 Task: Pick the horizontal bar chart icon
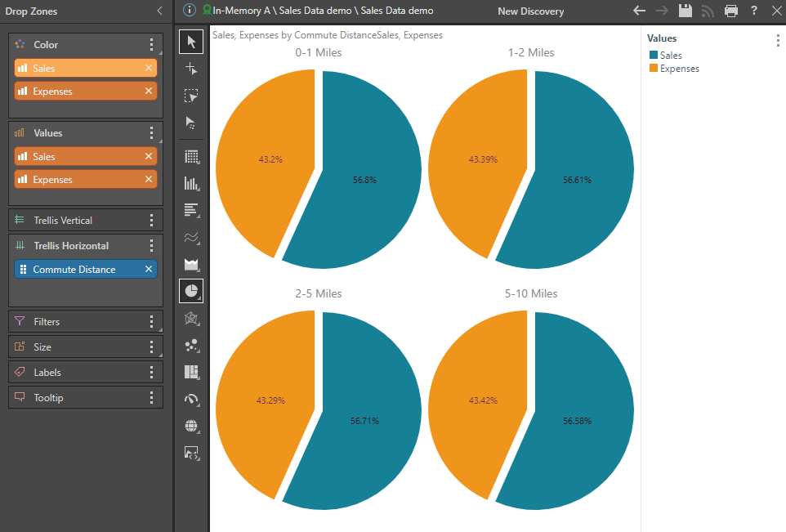pos(191,210)
